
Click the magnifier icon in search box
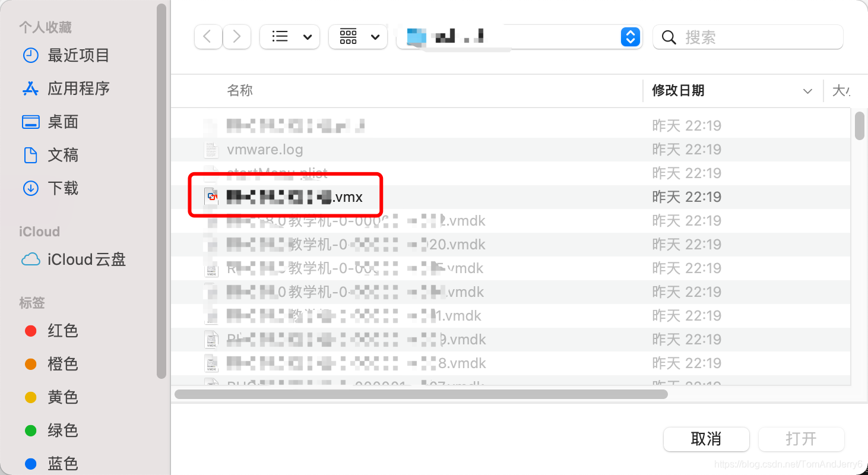669,37
